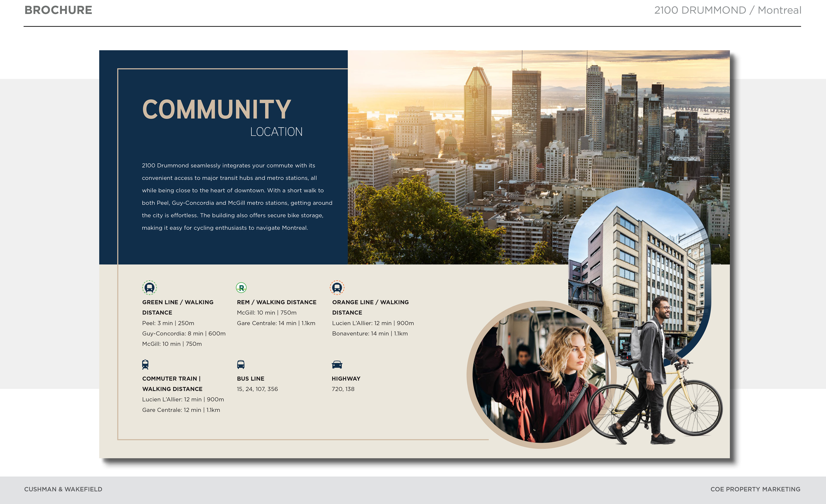Click the 2100 DRUMMOND / Montreal heading
This screenshot has width=826, height=504.
[x=727, y=10]
